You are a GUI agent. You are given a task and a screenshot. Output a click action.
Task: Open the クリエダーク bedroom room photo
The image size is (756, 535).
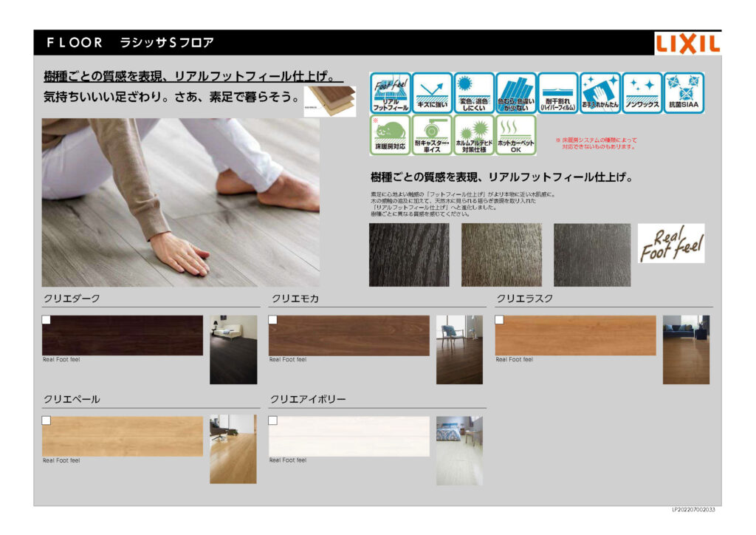(x=233, y=350)
